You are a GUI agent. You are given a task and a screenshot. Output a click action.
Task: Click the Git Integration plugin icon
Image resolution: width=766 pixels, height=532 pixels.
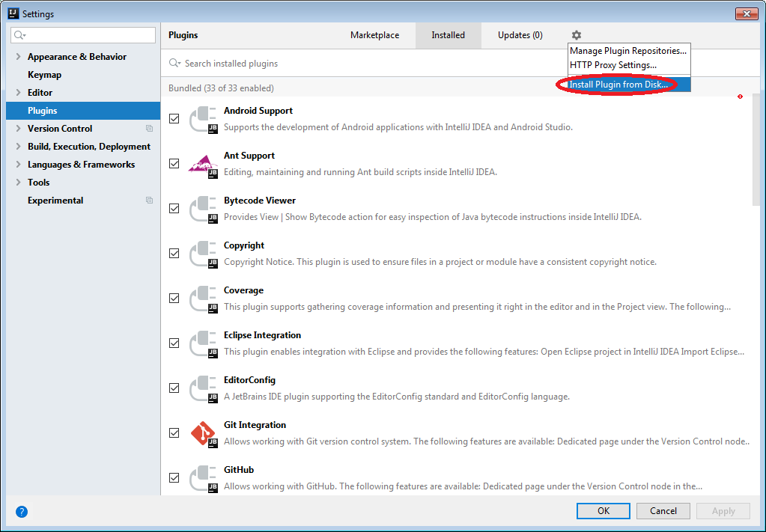tap(202, 433)
